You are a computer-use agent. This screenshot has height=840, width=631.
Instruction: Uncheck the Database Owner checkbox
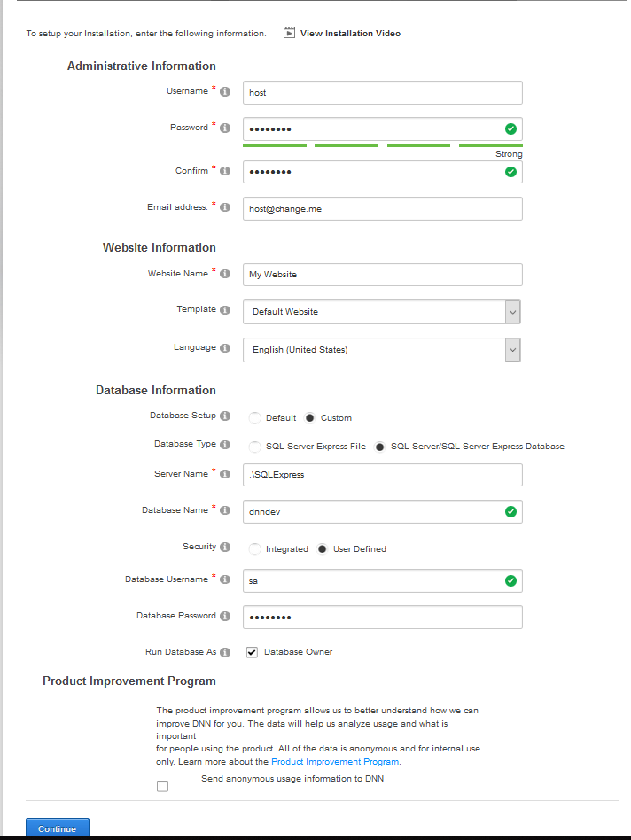[x=252, y=651]
